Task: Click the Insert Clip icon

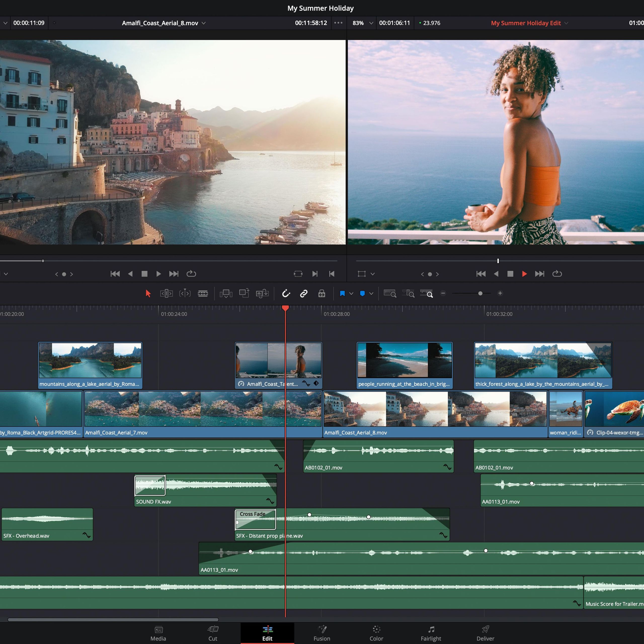Action: (226, 293)
